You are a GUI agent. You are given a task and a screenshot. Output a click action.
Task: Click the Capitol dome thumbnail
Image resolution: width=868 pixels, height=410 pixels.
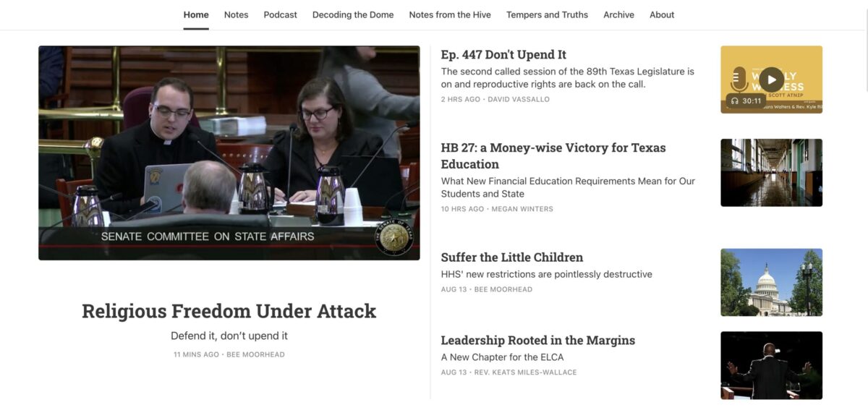[x=771, y=283]
